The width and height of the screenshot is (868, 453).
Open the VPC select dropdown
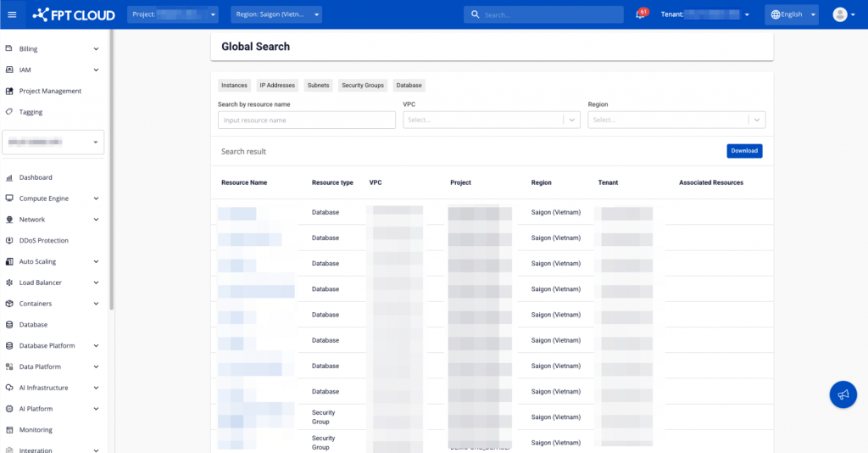tap(491, 120)
